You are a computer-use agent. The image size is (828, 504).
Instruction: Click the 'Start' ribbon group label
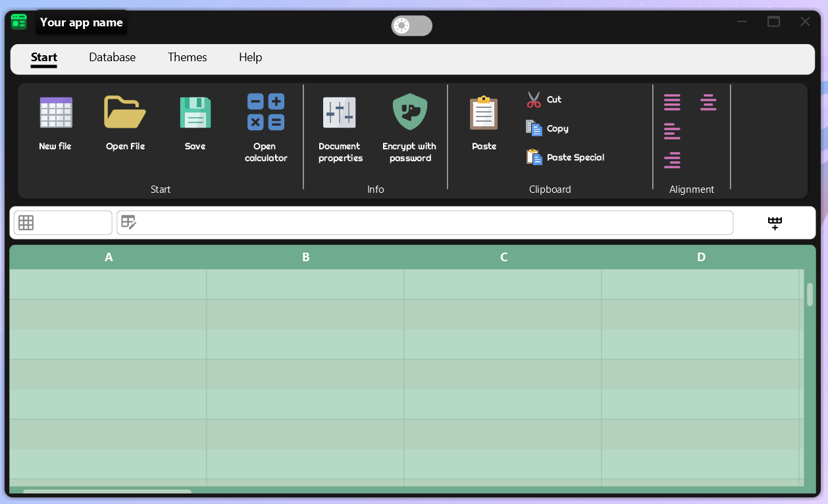161,189
